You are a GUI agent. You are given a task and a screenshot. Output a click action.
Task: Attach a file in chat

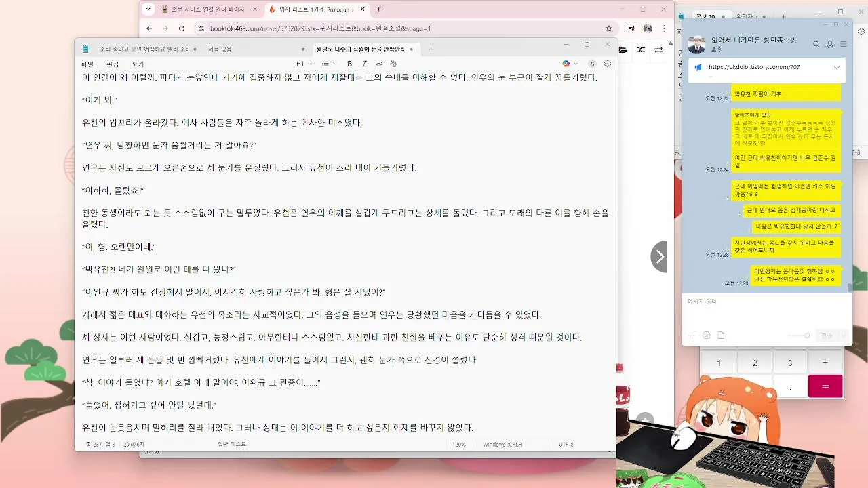721,335
